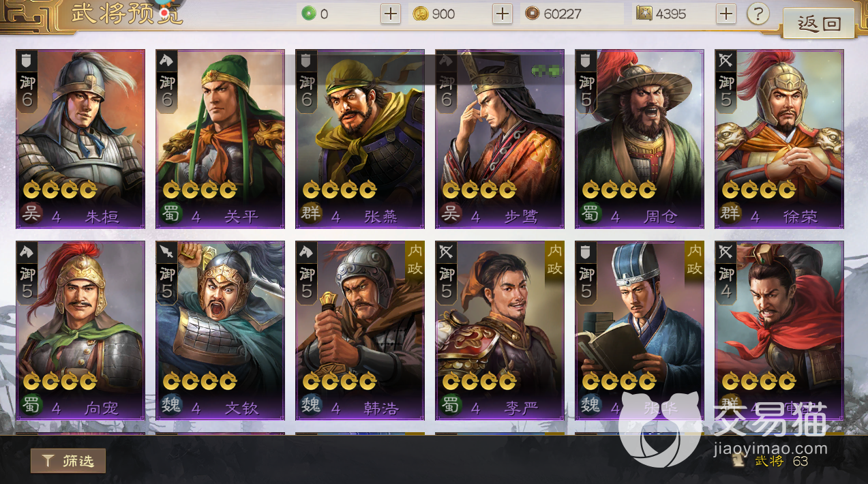The image size is (868, 484).
Task: Click the 60227 copper coin counter
Action: pyautogui.click(x=572, y=14)
